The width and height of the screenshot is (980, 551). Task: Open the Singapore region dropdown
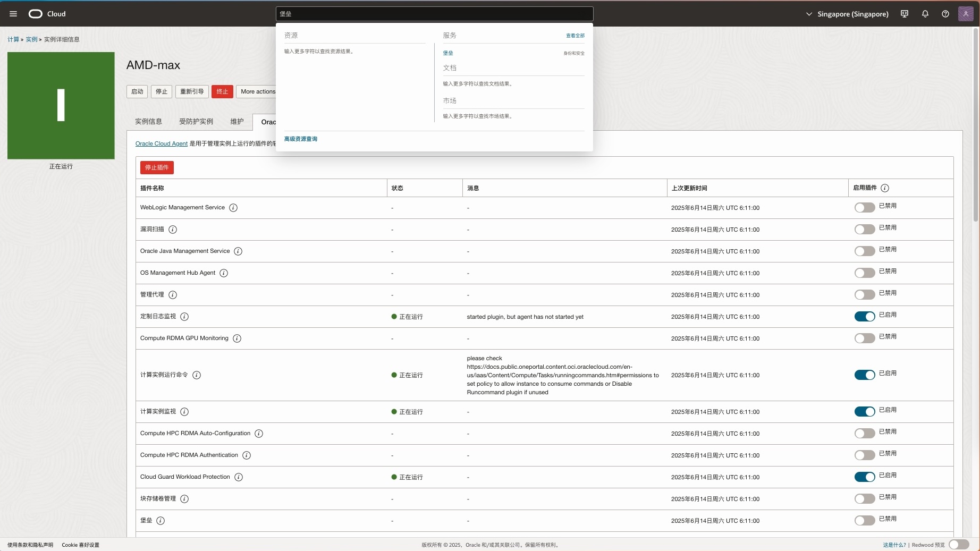point(847,14)
